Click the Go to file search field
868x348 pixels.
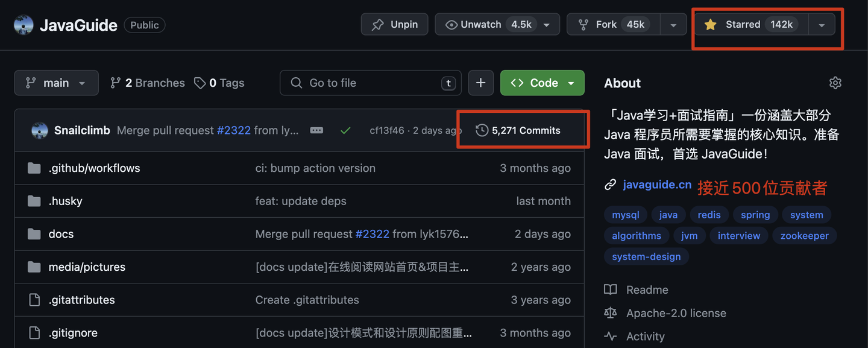[x=370, y=83]
